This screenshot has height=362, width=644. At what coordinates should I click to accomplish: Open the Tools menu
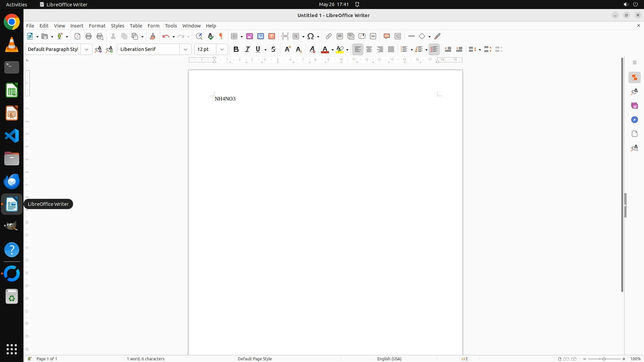pyautogui.click(x=171, y=26)
